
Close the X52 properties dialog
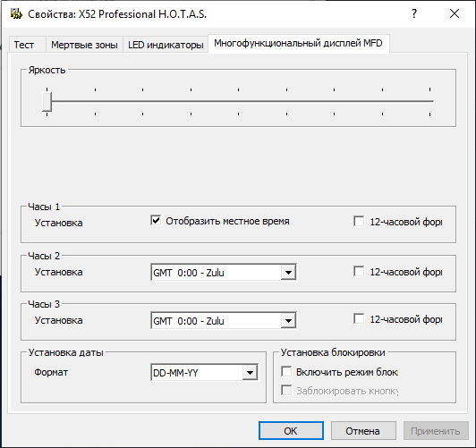[455, 13]
